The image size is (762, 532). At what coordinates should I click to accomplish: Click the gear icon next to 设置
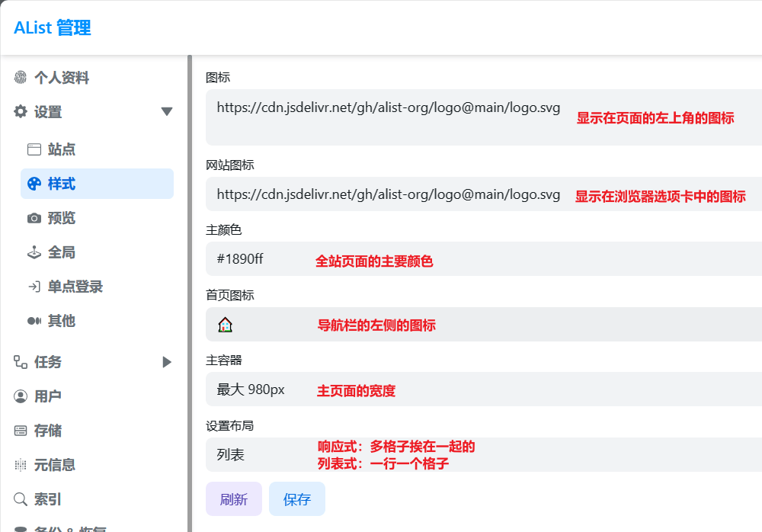click(21, 112)
